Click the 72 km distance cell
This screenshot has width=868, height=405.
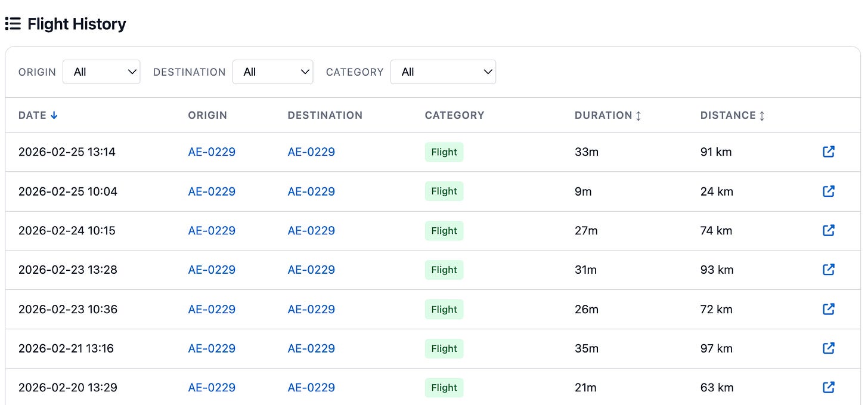(716, 309)
